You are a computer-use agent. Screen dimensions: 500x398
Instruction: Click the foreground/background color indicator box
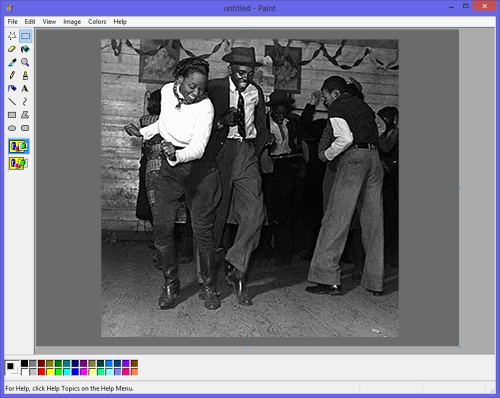pos(12,368)
